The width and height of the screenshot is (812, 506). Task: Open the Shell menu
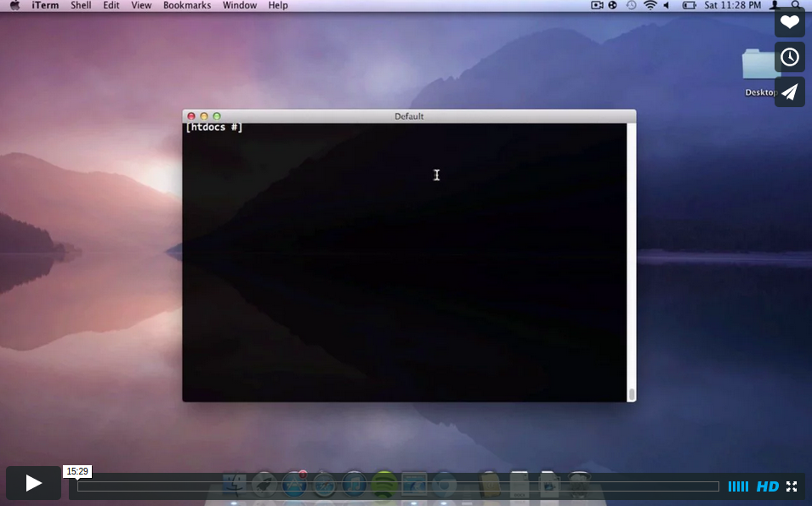81,5
